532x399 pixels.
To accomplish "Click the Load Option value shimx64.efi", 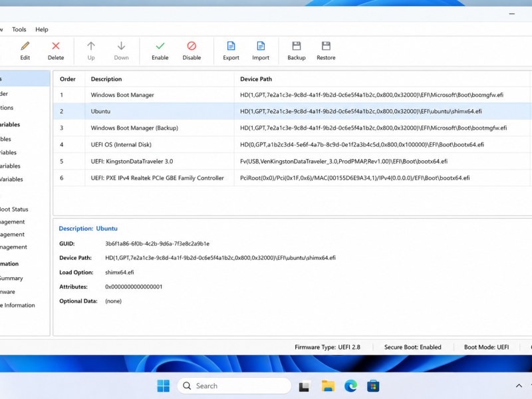I will coord(120,273).
